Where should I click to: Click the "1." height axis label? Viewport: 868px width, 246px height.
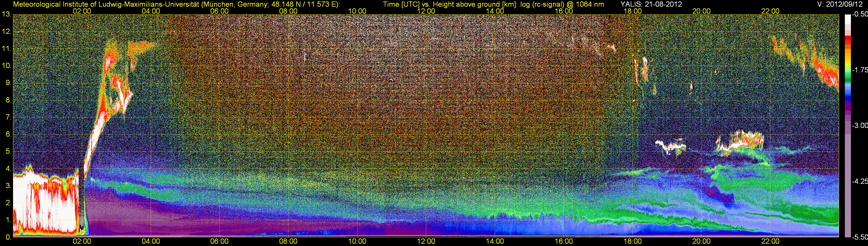click(8, 220)
